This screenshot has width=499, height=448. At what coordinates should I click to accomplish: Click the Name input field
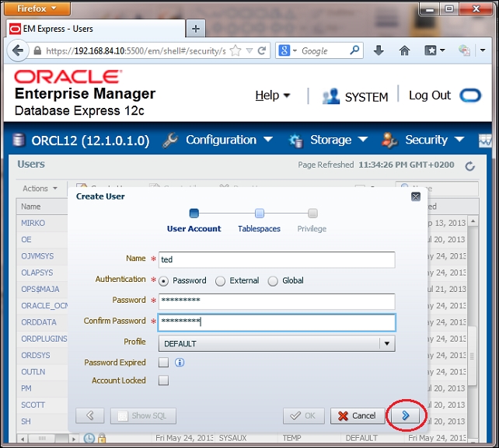click(x=277, y=259)
